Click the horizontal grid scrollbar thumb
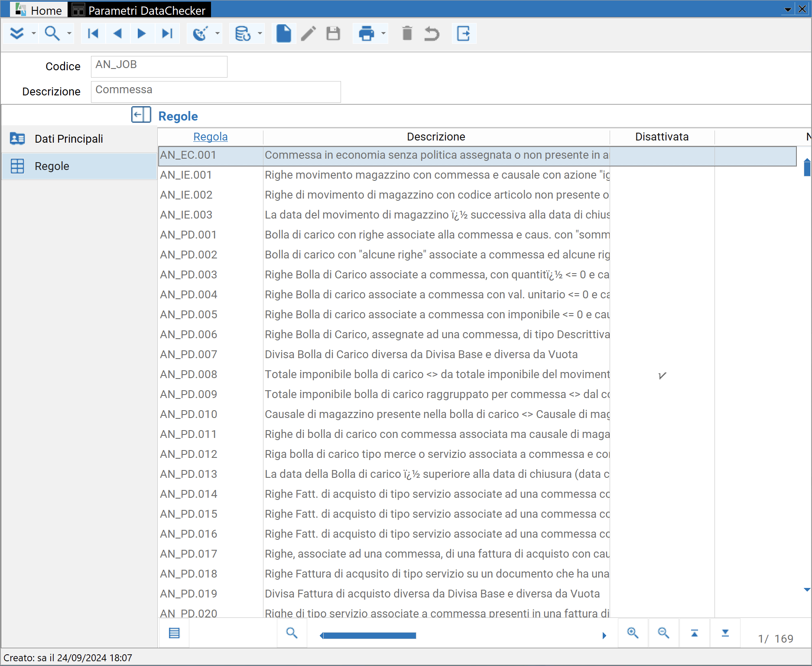This screenshot has height=666, width=812. click(369, 636)
